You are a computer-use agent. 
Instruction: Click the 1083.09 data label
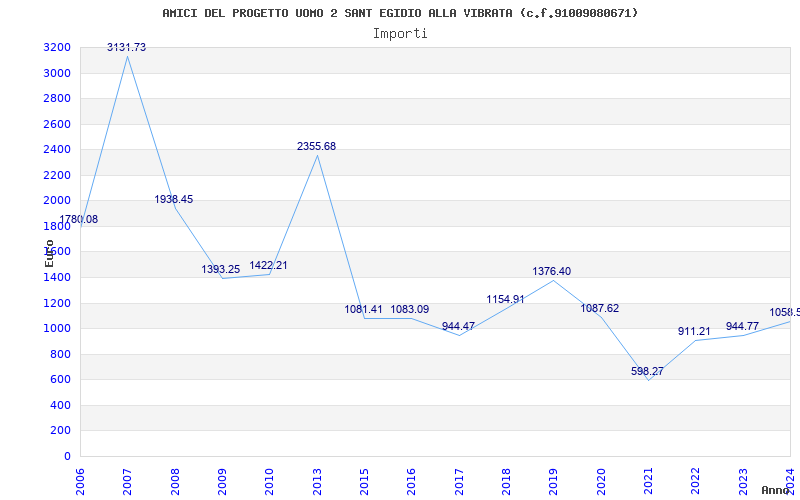[410, 309]
